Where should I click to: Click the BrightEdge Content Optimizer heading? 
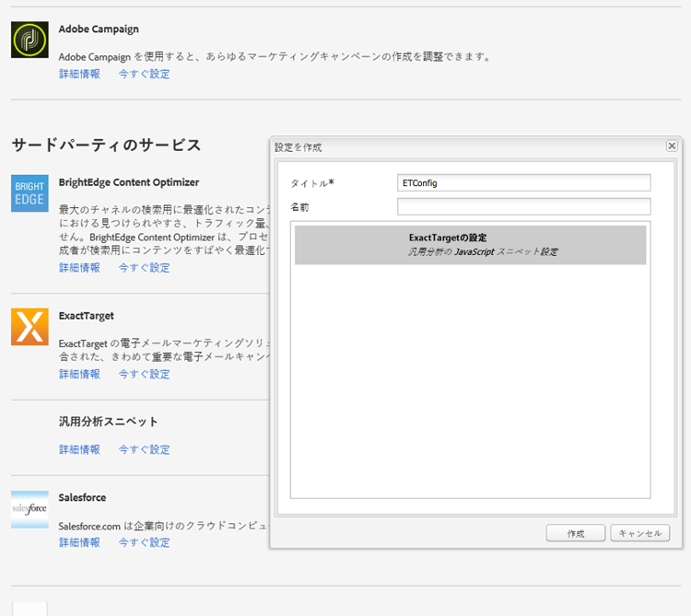pos(129,182)
